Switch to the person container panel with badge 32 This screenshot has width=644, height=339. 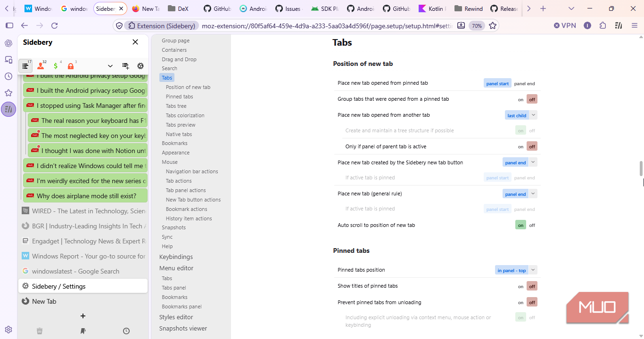coord(41,66)
